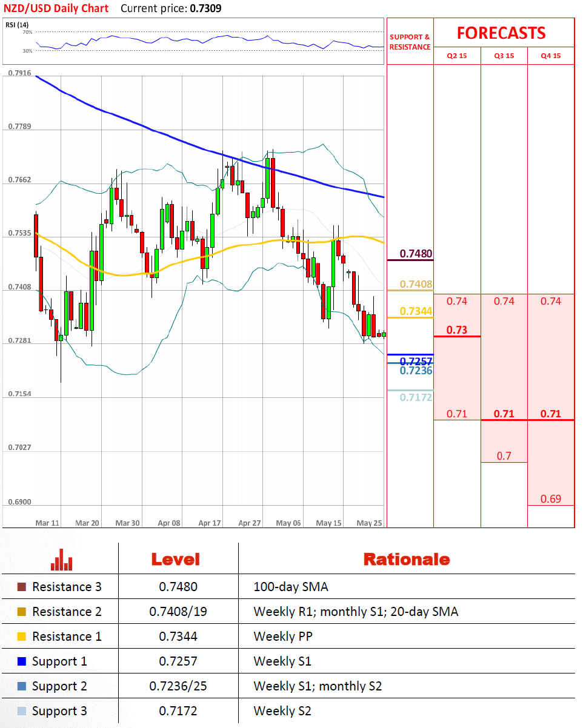586x728 pixels.
Task: Click the Resistance 2 tan color swatch
Action: (x=22, y=612)
